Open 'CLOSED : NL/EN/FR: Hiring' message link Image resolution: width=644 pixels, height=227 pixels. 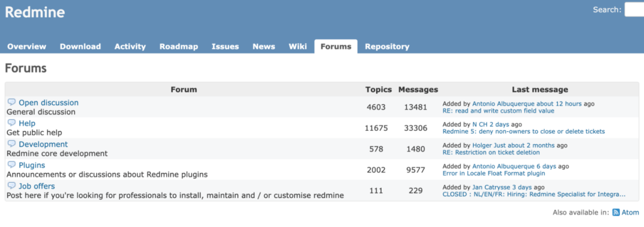pos(534,194)
